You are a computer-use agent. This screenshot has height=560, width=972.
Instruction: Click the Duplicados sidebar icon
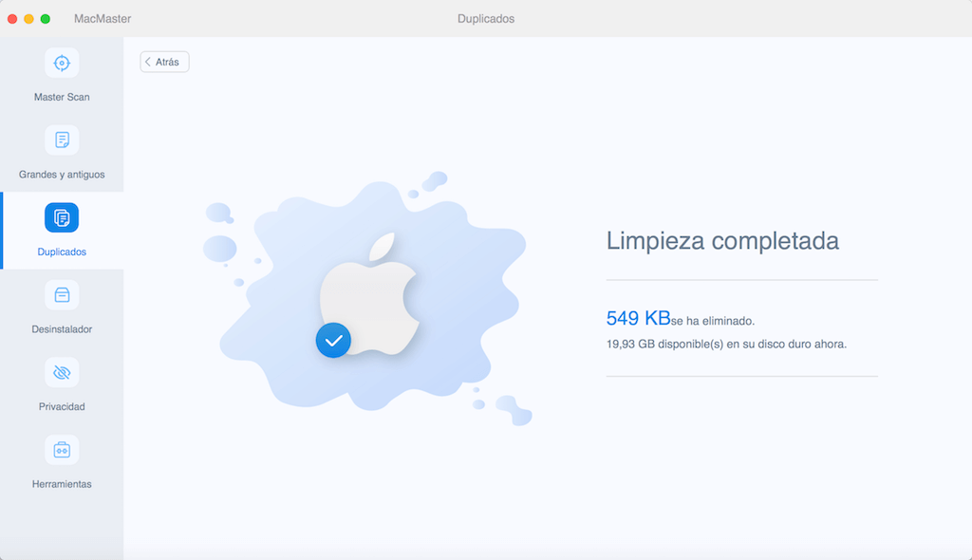62,217
